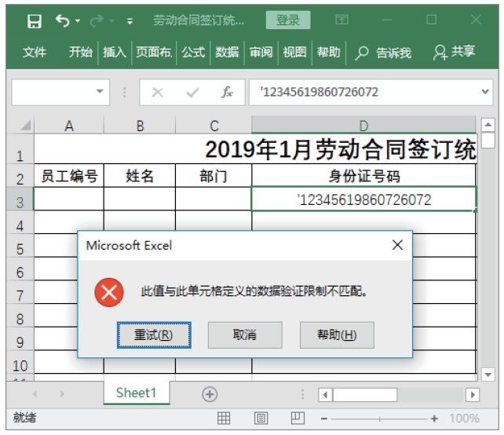The width and height of the screenshot is (504, 435).
Task: Open the Name Box dropdown arrow
Action: pos(100,92)
